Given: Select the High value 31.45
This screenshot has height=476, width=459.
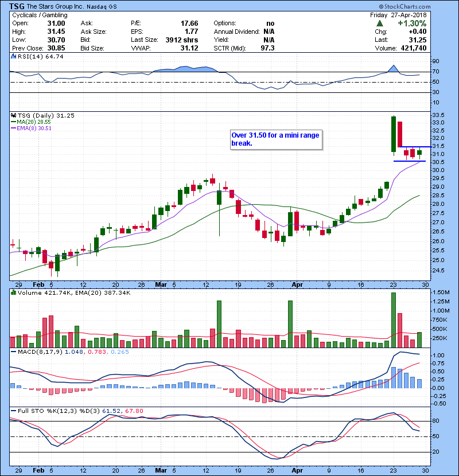Looking at the screenshot, I should coord(56,32).
